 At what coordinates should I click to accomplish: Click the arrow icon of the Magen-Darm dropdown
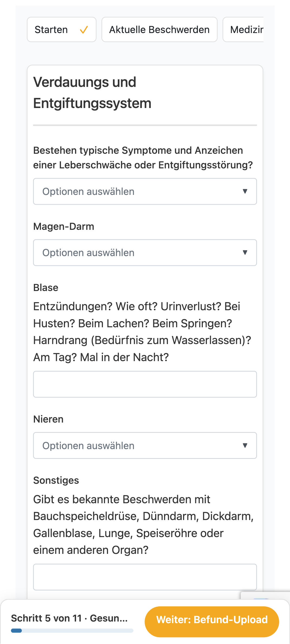coord(245,253)
